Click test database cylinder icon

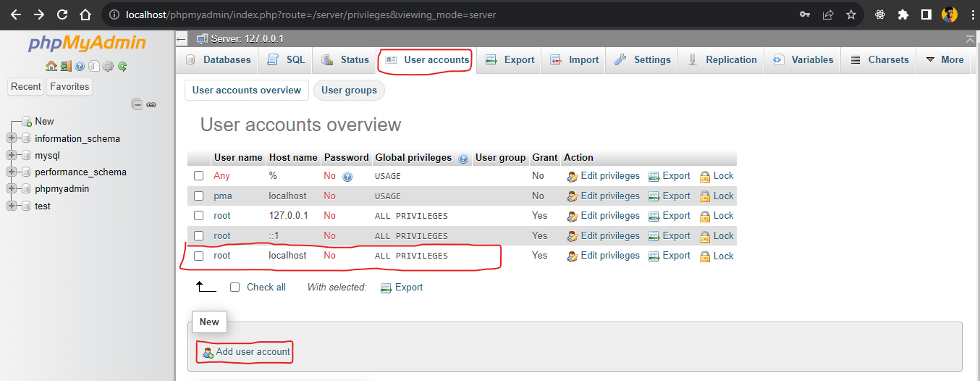pos(26,206)
